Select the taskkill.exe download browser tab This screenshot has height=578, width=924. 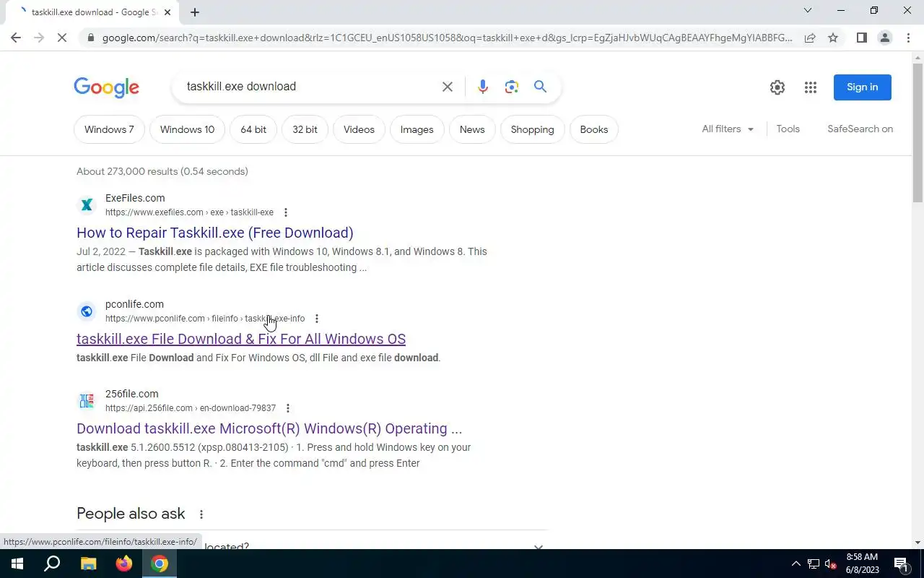(x=94, y=12)
